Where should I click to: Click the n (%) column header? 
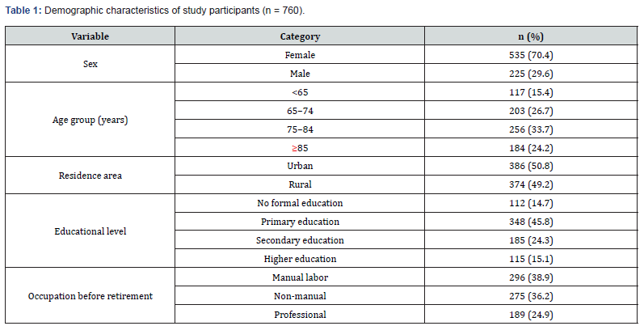[531, 36]
